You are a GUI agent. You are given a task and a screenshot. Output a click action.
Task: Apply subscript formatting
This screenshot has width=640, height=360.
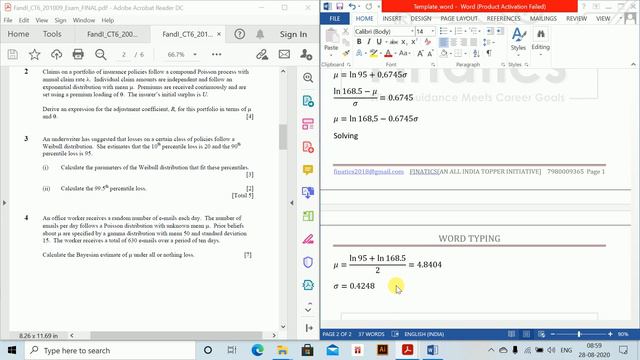(404, 42)
